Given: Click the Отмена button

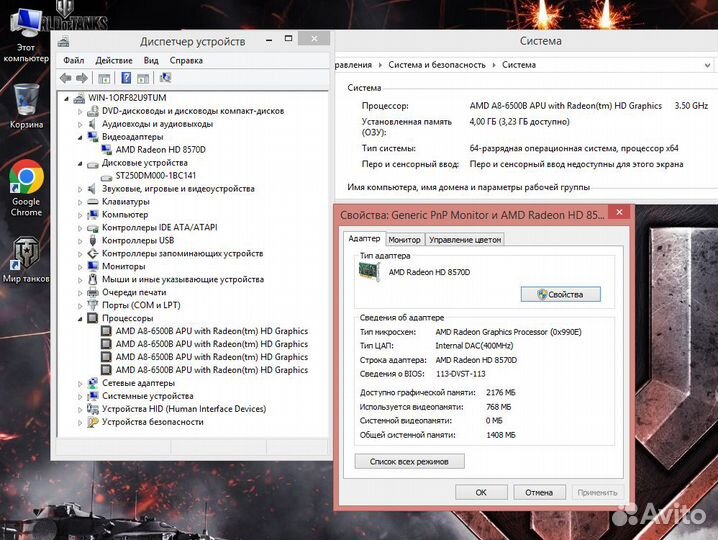Looking at the screenshot, I should pos(539,492).
